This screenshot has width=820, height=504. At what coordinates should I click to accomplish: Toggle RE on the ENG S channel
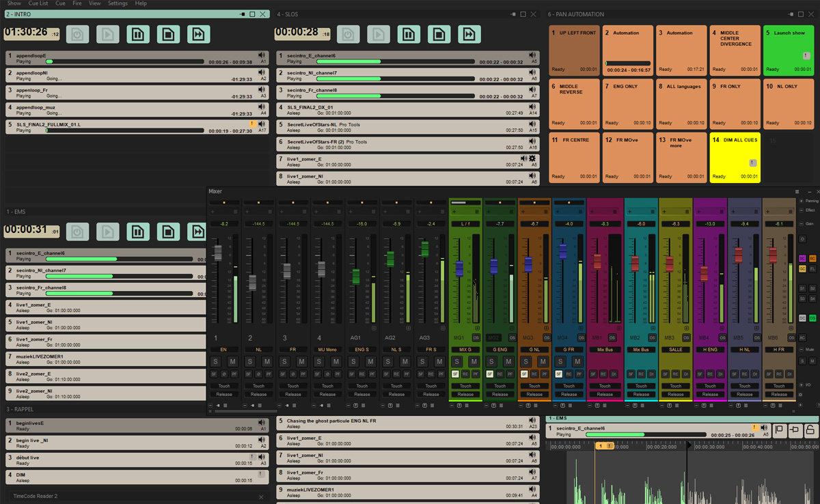tap(362, 374)
